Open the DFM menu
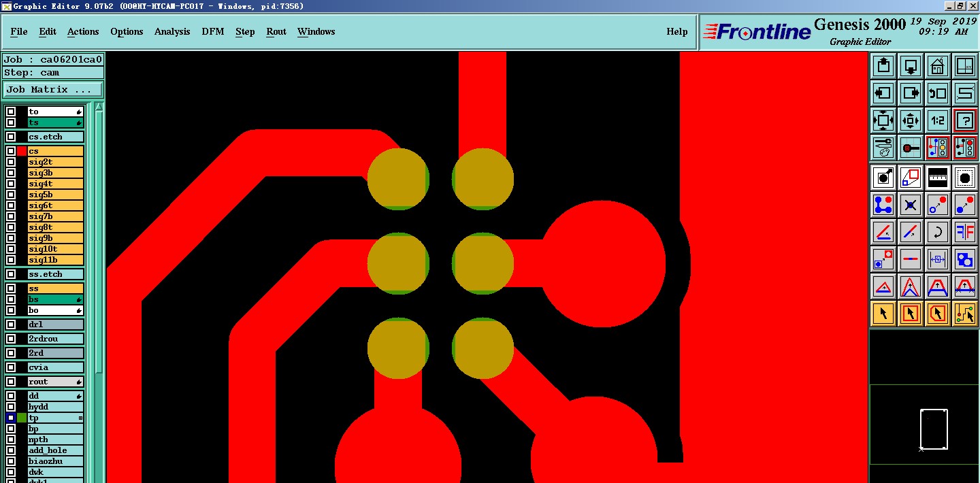Viewport: 980px width, 483px height. [213, 32]
